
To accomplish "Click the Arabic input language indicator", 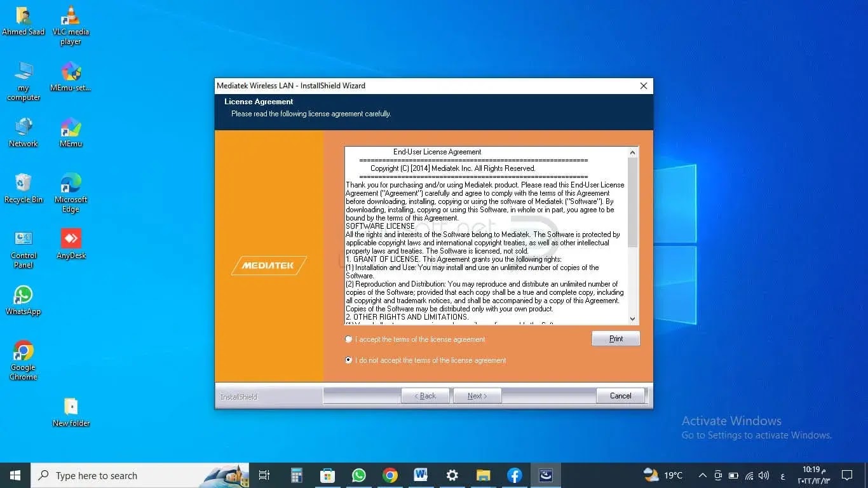I will pyautogui.click(x=782, y=476).
